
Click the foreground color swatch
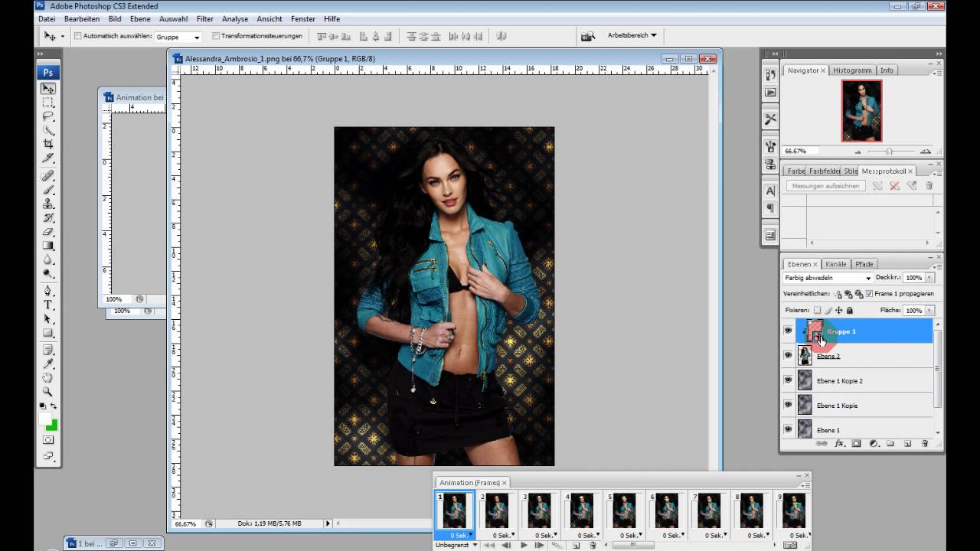45,418
